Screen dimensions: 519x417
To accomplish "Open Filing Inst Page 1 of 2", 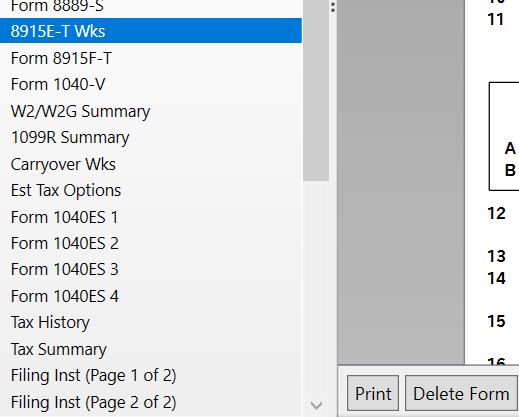I will 151,375.
